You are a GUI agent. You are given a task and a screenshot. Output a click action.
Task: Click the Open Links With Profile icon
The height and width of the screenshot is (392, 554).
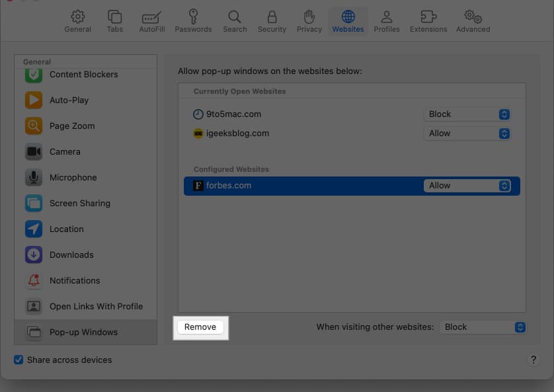click(34, 307)
